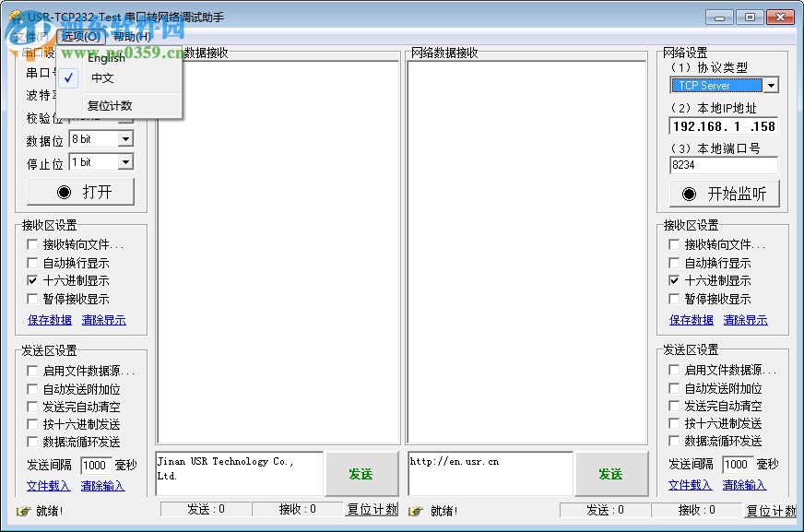
Task: Click 开始监听 to start the TCP server
Action: point(724,194)
